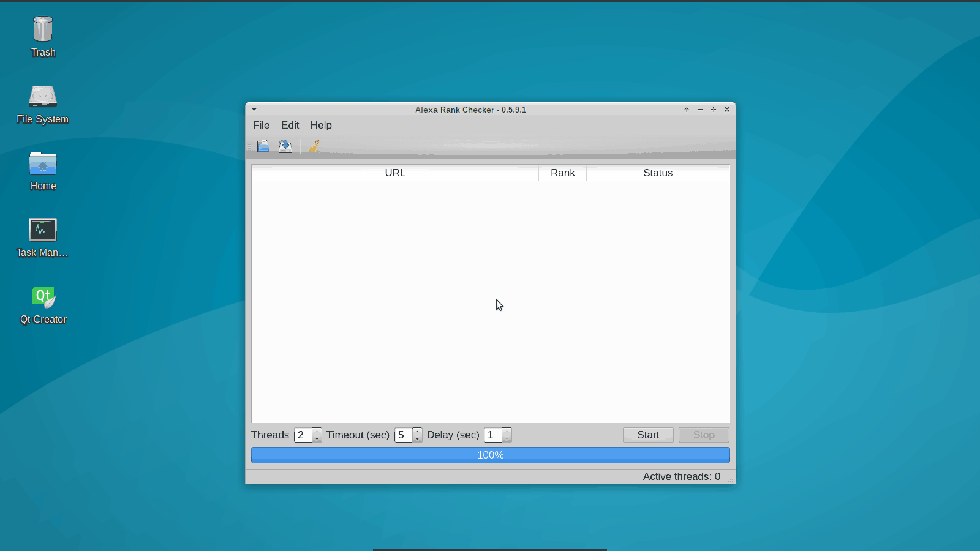
Task: Increase the Threads spinbox value
Action: tap(317, 432)
